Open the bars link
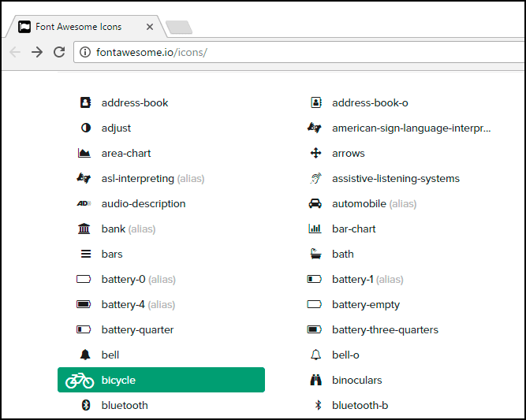Viewport: 526px width, 420px height. (112, 254)
